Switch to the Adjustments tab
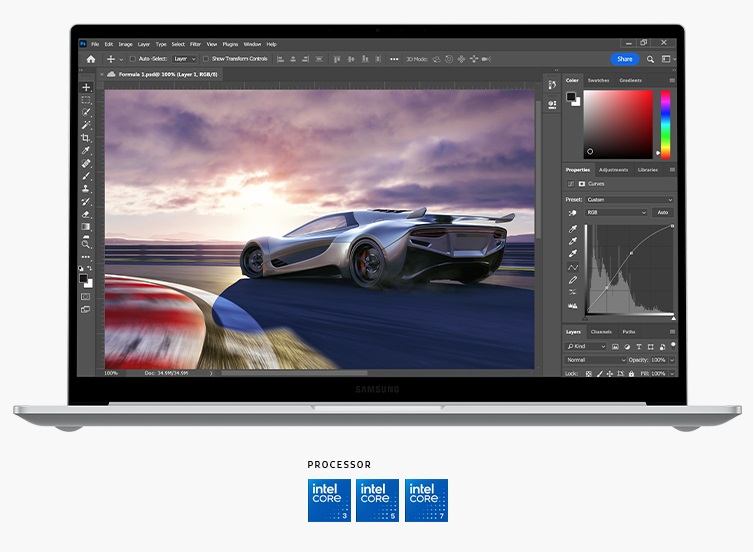The height and width of the screenshot is (552, 753). pyautogui.click(x=613, y=170)
